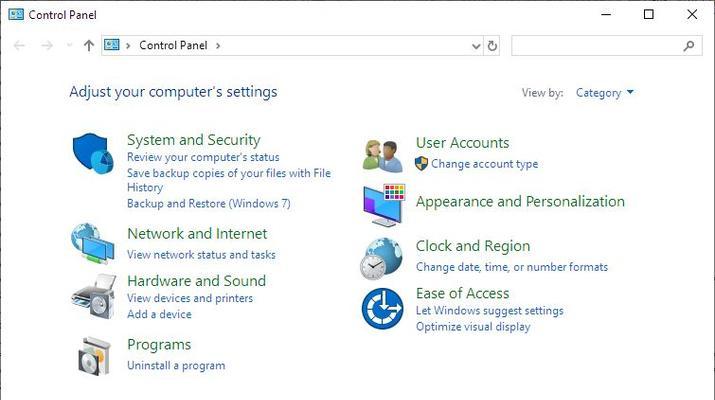Open View network status and tasks
This screenshot has height=400, width=715.
[x=201, y=255]
